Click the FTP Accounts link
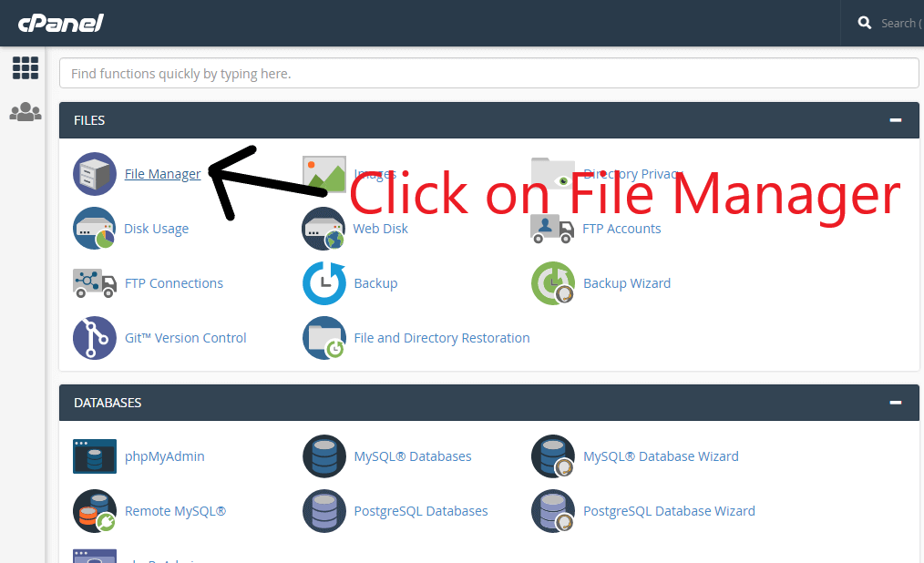 click(621, 229)
